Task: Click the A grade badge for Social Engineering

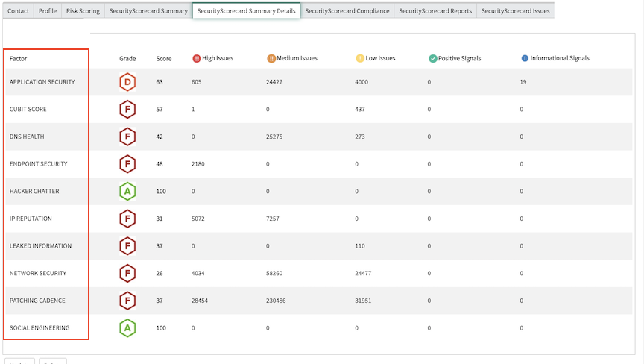Action: pyautogui.click(x=127, y=328)
